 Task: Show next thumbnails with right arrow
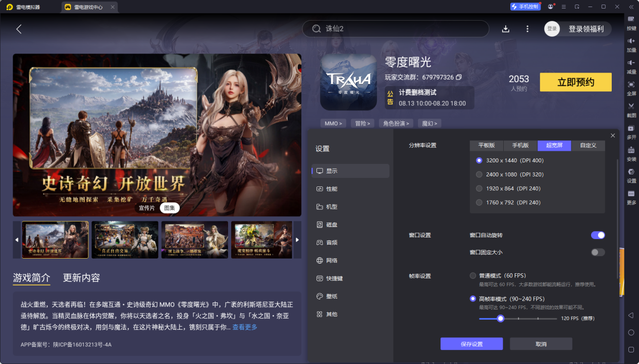pyautogui.click(x=297, y=239)
